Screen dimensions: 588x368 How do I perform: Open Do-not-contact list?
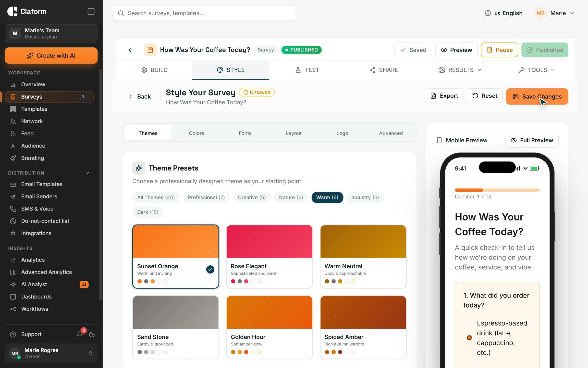click(49, 221)
